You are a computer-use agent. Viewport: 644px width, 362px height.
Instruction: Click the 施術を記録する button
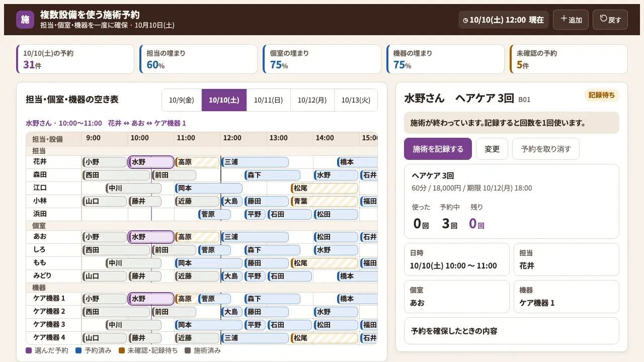coord(438,149)
